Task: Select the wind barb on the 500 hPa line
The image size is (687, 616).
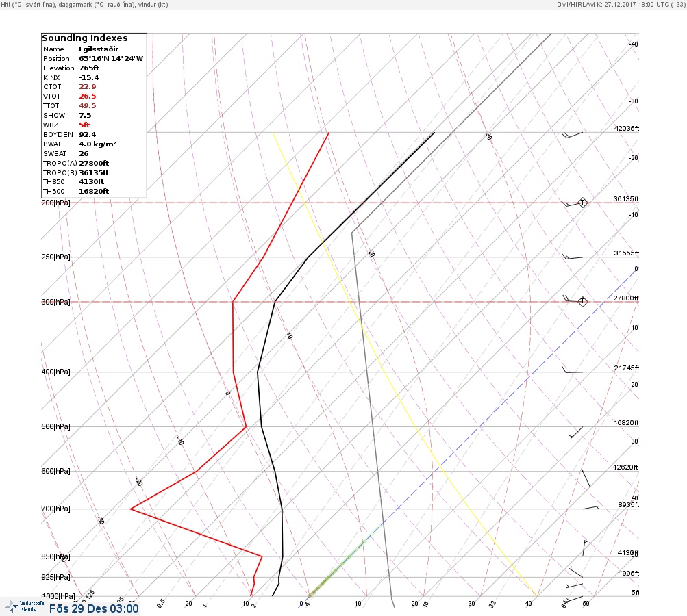Action: pos(576,432)
